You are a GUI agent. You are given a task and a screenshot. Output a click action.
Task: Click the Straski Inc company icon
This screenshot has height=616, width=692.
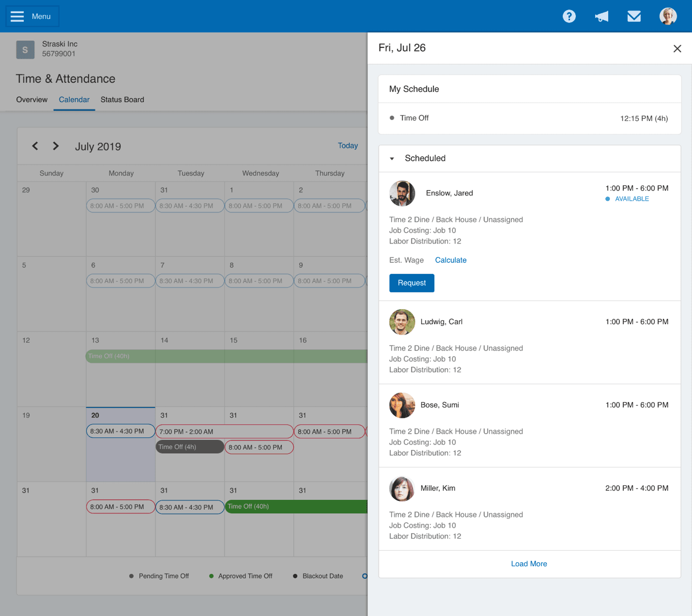coord(25,49)
